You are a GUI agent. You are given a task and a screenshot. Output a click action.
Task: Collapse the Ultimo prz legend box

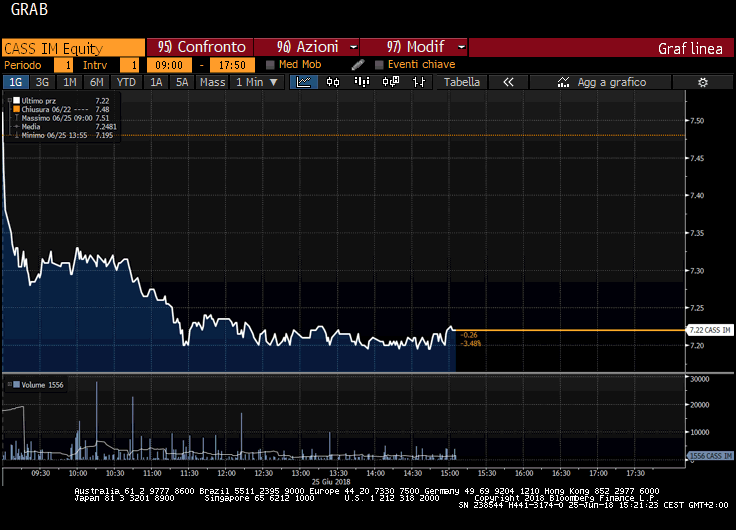[x=9, y=100]
